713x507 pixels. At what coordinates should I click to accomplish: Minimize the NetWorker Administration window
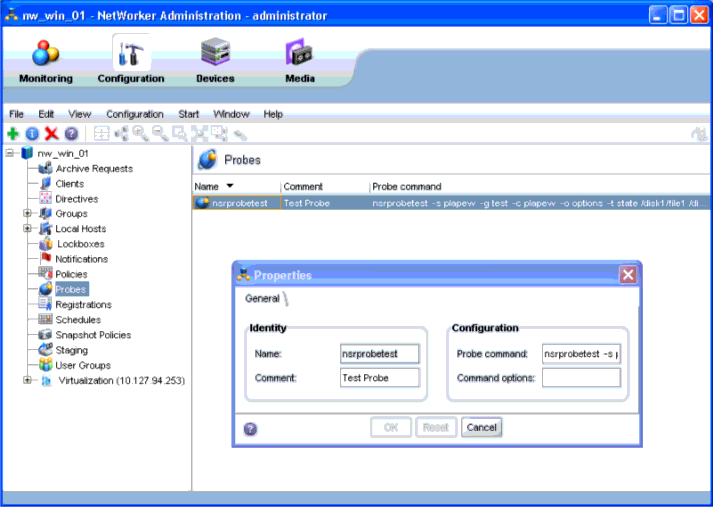coord(657,15)
